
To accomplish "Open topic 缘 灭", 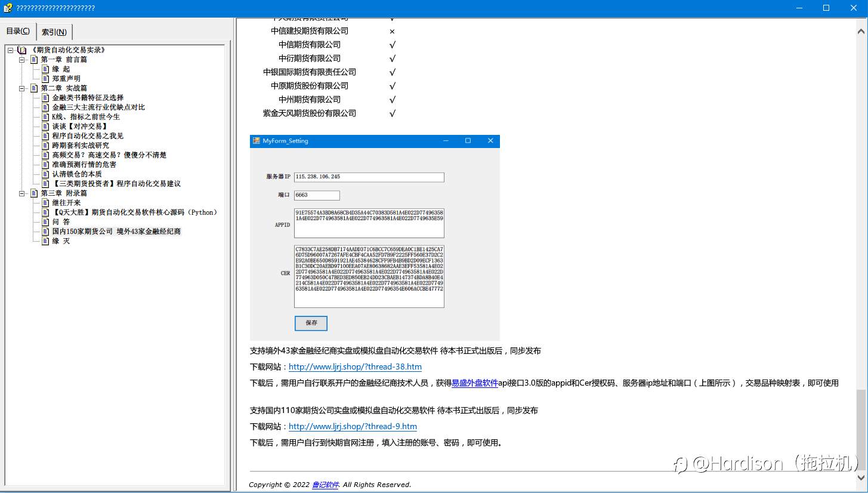I will tap(61, 241).
